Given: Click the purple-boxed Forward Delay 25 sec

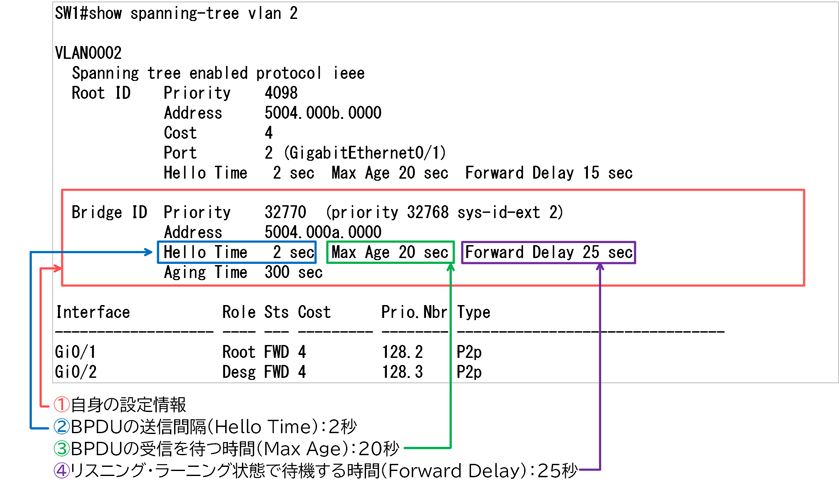Looking at the screenshot, I should pyautogui.click(x=548, y=253).
